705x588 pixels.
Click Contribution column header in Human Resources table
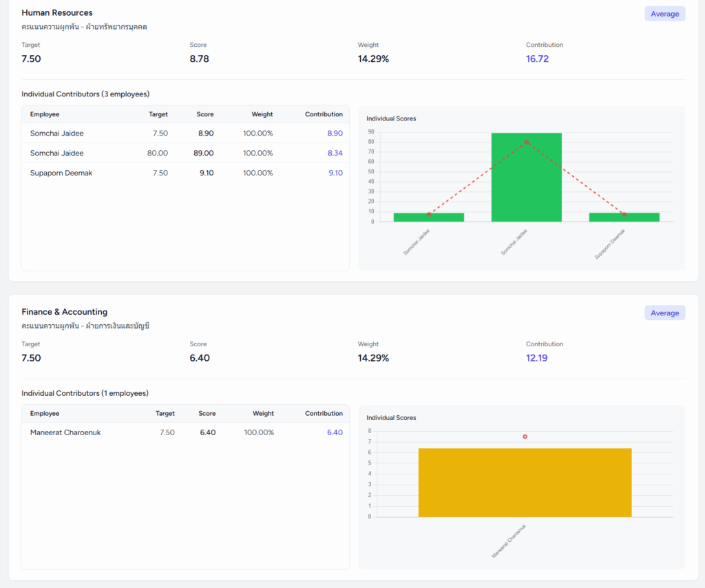tap(324, 114)
